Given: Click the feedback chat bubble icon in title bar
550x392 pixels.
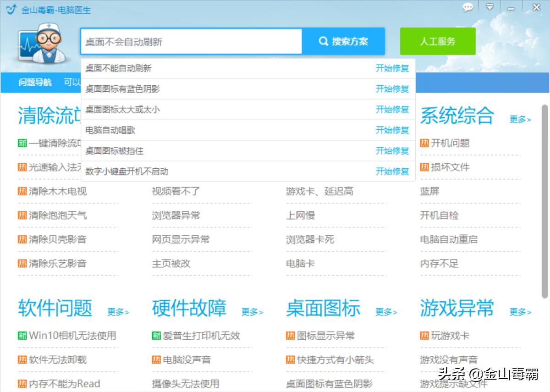Looking at the screenshot, I should pos(468,8).
